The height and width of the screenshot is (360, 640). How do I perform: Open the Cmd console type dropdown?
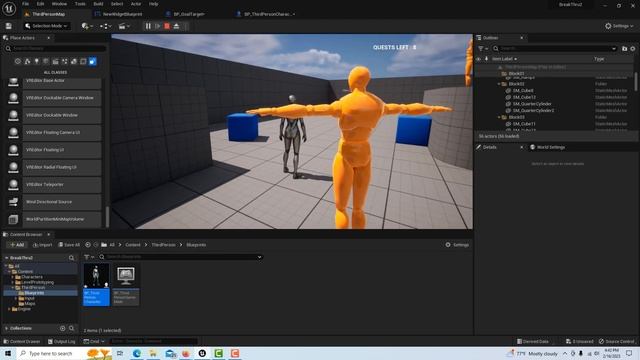[x=94, y=342]
